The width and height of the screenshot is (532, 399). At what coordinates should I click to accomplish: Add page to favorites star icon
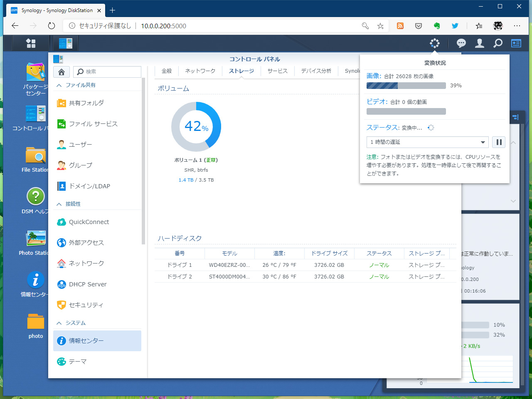[x=380, y=26]
